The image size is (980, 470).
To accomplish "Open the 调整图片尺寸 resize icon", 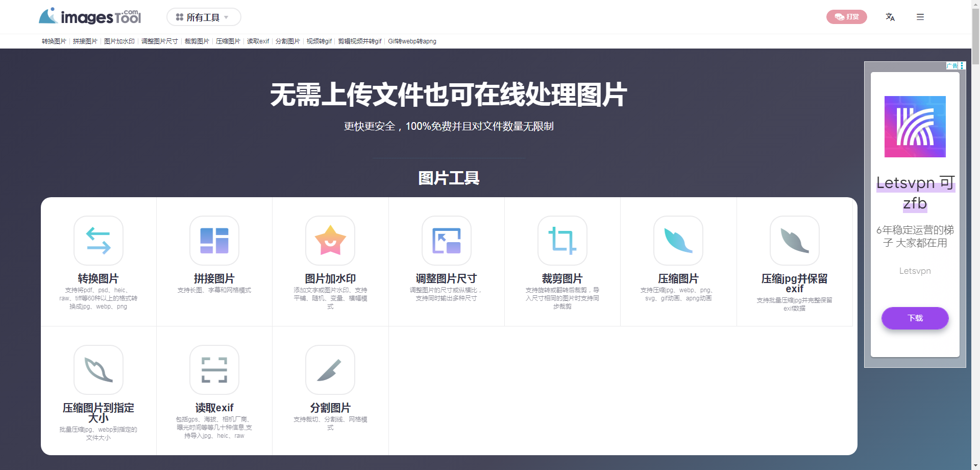I will pyautogui.click(x=447, y=241).
